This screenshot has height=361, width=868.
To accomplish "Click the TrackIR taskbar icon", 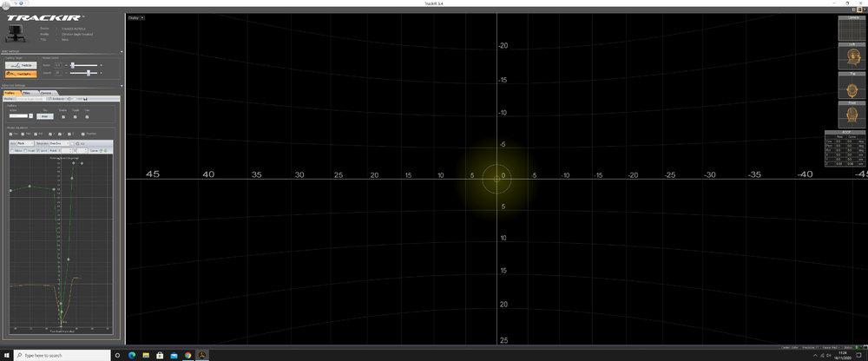I will click(202, 355).
